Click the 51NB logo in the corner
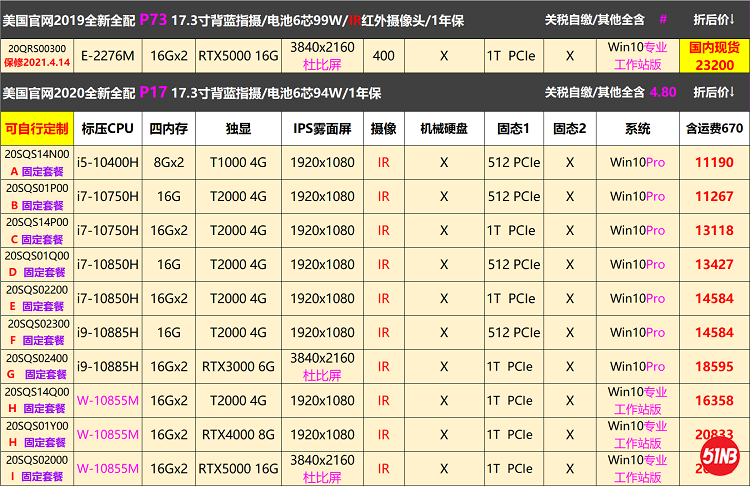 (717, 465)
